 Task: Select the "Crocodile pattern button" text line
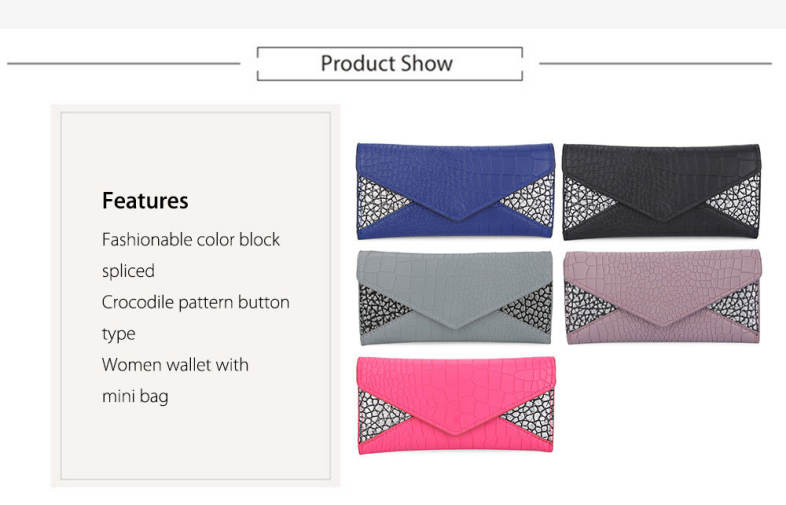pos(196,302)
